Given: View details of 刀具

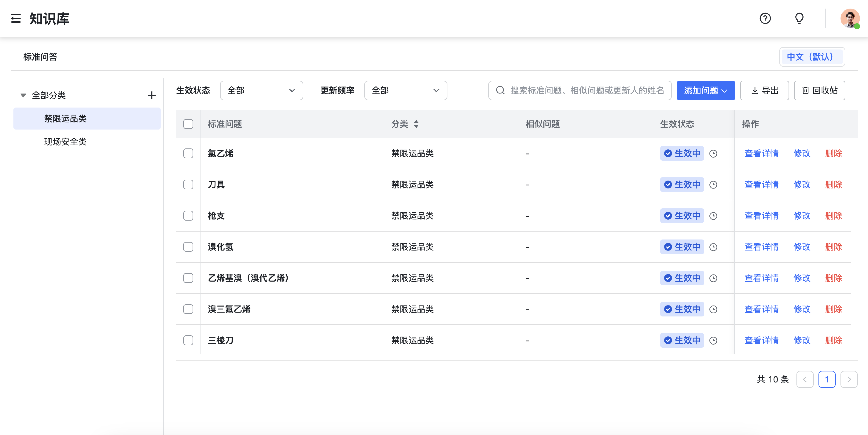Looking at the screenshot, I should pos(761,185).
